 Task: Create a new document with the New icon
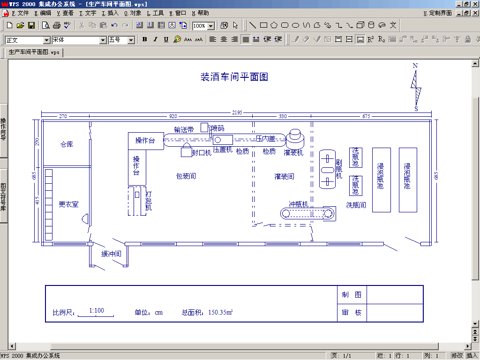point(10,25)
